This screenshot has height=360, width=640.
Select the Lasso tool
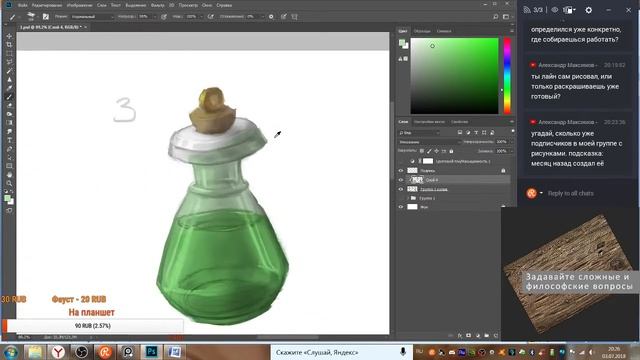(9, 62)
